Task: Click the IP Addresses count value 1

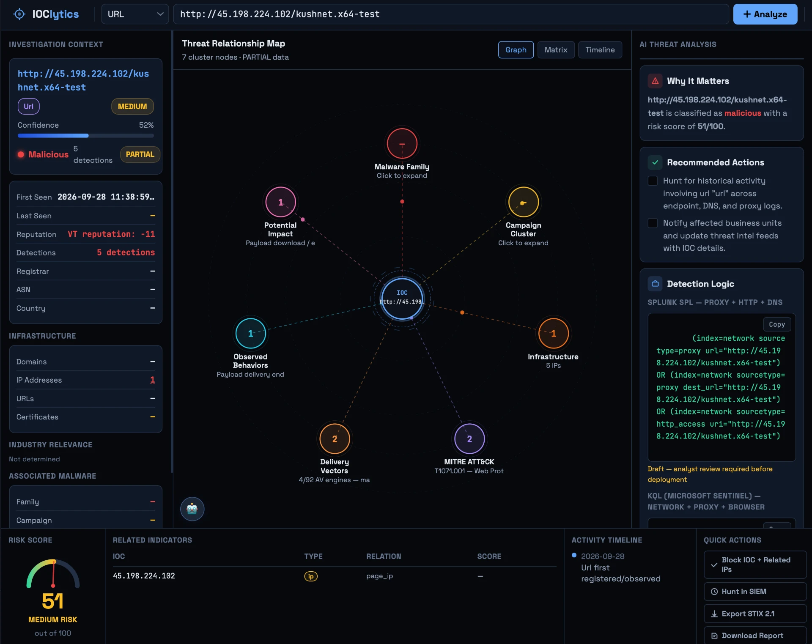Action: click(153, 380)
